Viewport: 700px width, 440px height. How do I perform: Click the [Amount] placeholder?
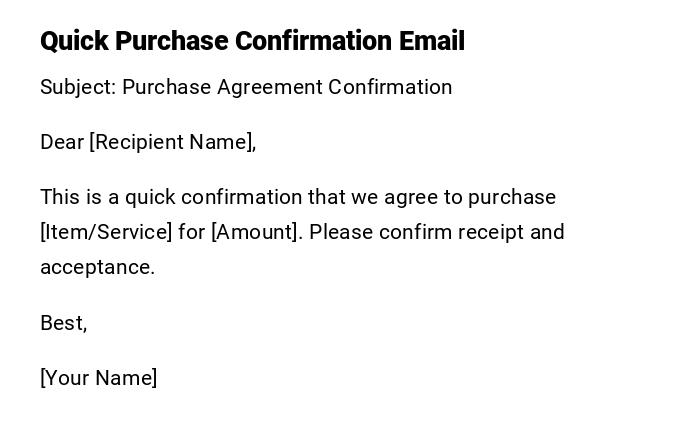(x=256, y=232)
